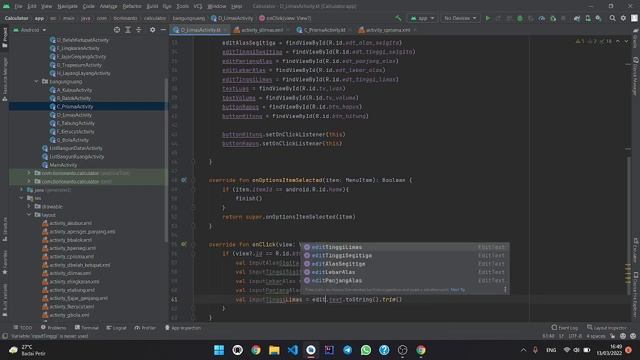Open activity_cprisma.xml layout file
The height and width of the screenshot is (360, 640).
(71, 257)
